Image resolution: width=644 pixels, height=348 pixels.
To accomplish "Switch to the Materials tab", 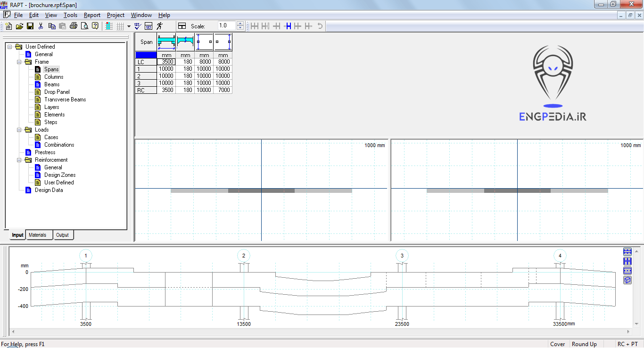I will point(38,235).
